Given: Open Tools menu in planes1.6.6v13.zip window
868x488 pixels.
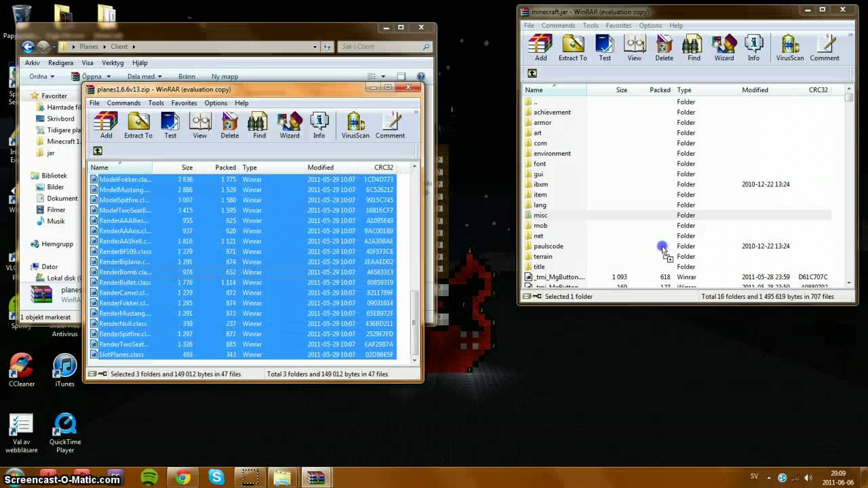Looking at the screenshot, I should click(x=156, y=103).
